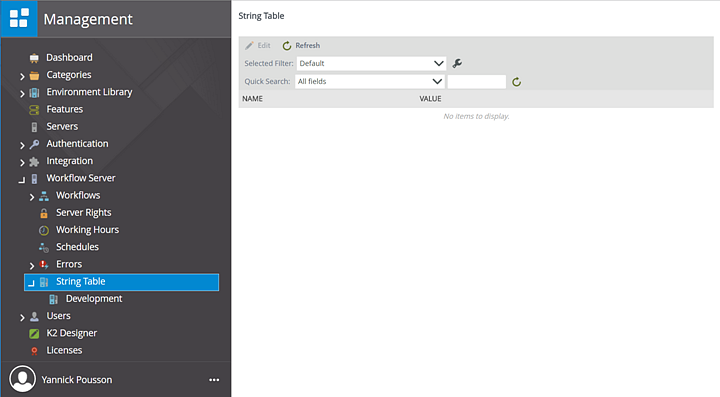The width and height of the screenshot is (720, 397).
Task: Click the quick search refresh icon
Action: click(517, 82)
